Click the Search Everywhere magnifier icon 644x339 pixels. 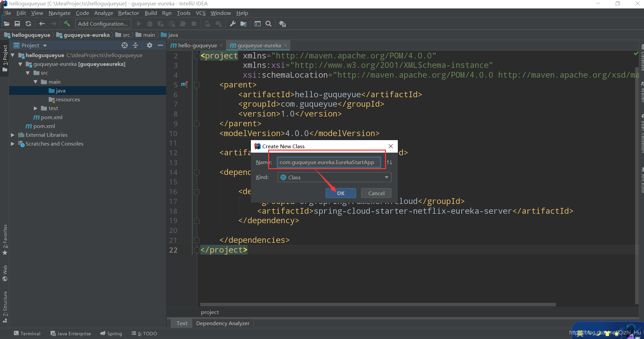pos(268,24)
